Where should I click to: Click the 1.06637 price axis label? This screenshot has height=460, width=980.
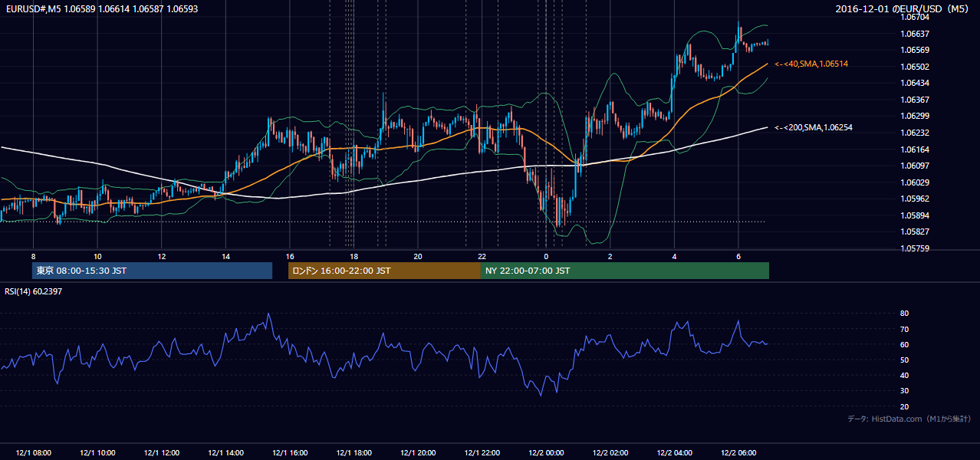(916, 34)
